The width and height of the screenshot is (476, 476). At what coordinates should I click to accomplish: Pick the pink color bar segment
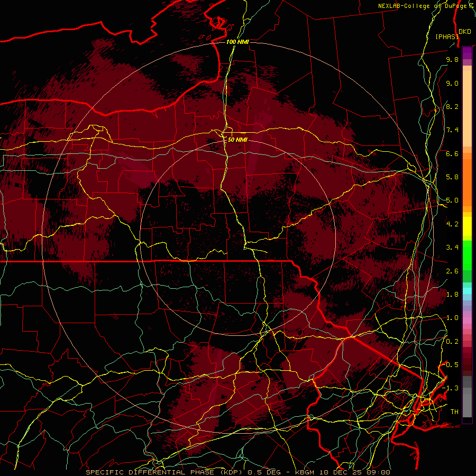click(467, 321)
